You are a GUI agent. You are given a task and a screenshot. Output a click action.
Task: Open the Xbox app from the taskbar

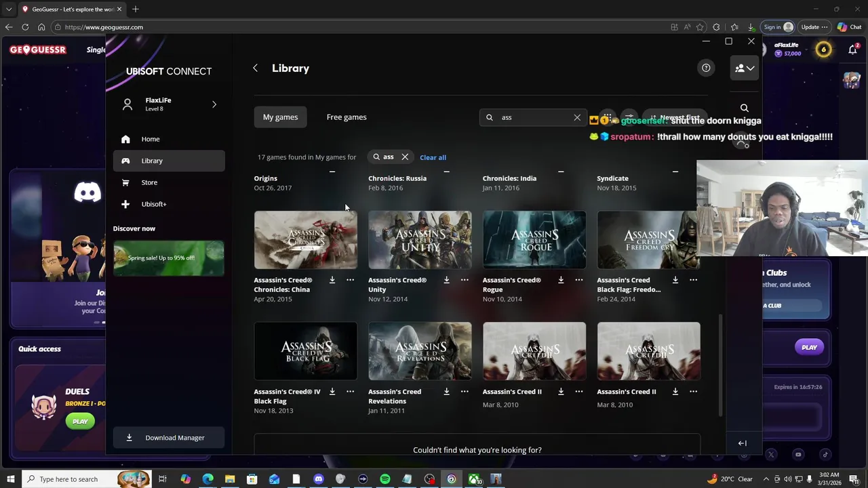(x=474, y=479)
